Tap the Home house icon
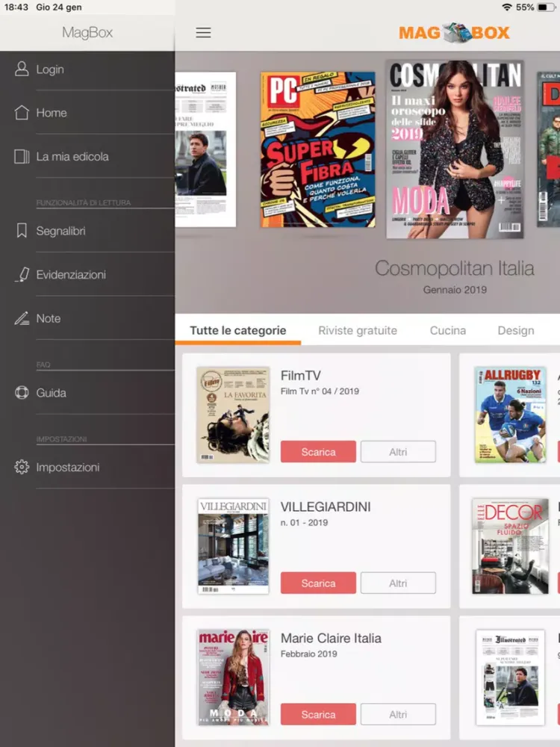Image resolution: width=560 pixels, height=747 pixels. [22, 113]
